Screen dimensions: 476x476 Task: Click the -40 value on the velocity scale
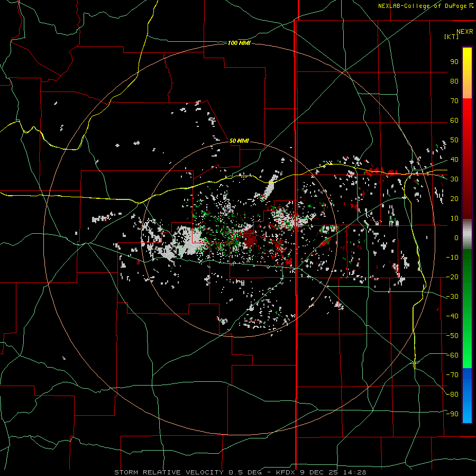452,316
